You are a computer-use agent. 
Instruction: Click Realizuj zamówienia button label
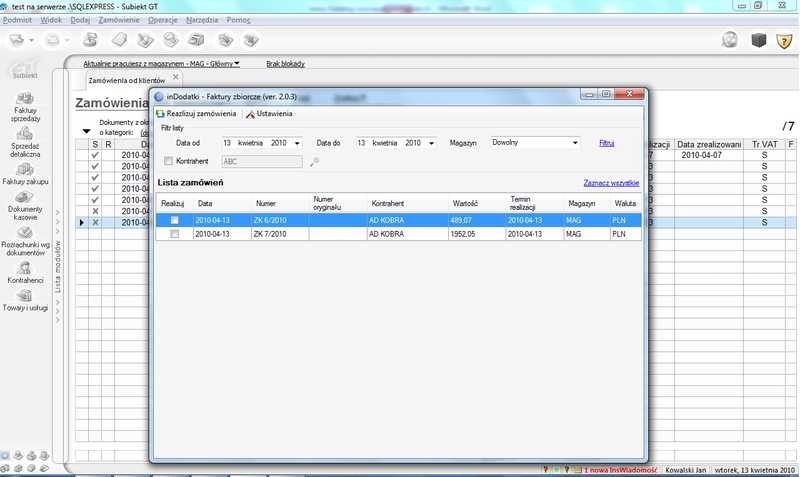point(202,114)
